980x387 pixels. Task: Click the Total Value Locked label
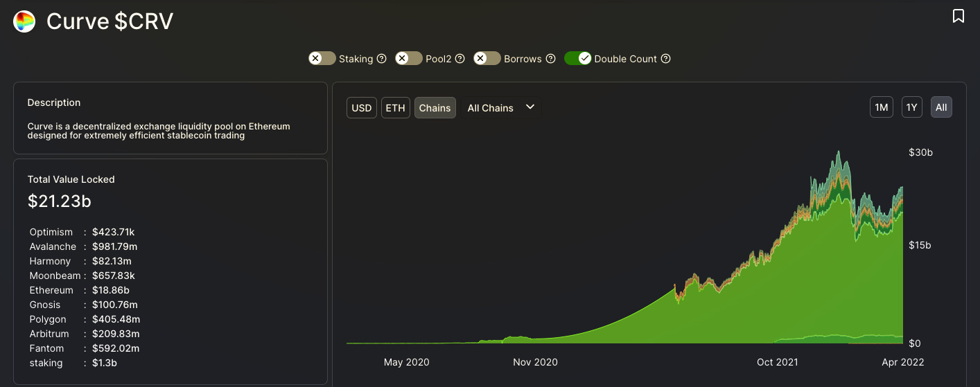[x=71, y=179]
